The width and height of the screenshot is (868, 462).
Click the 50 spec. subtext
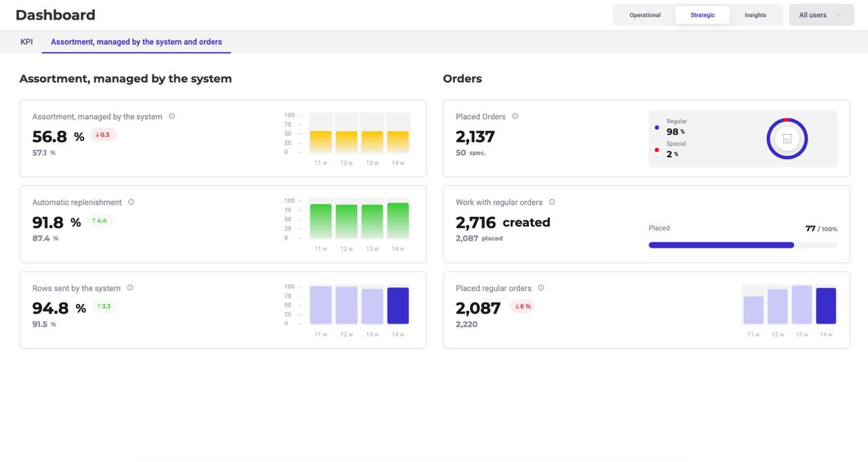pyautogui.click(x=471, y=153)
